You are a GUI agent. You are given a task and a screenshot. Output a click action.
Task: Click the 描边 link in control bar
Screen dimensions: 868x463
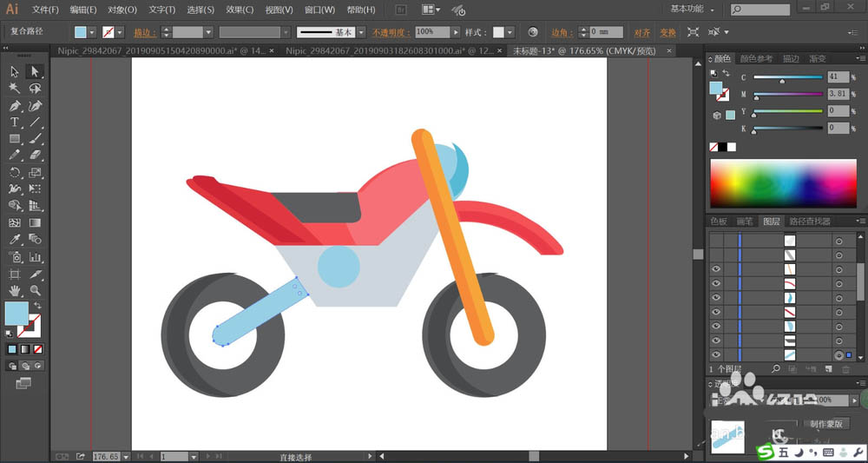pyautogui.click(x=143, y=32)
